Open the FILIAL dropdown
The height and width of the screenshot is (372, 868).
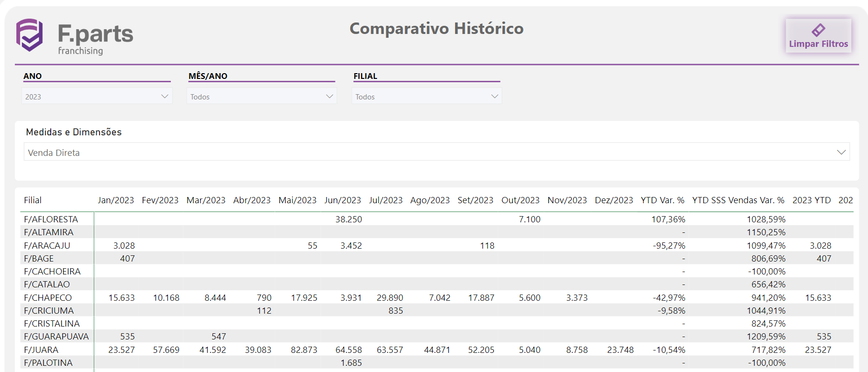[427, 96]
